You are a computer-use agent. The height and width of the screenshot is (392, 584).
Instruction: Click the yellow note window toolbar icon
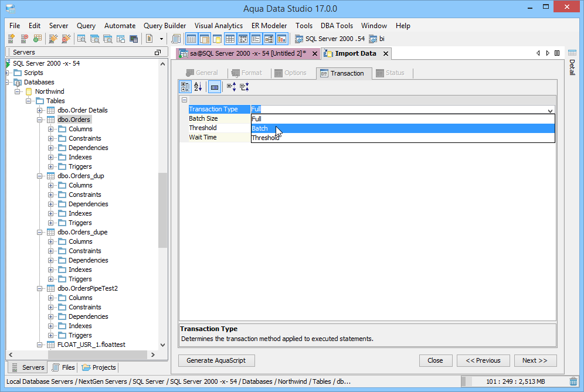(217, 39)
